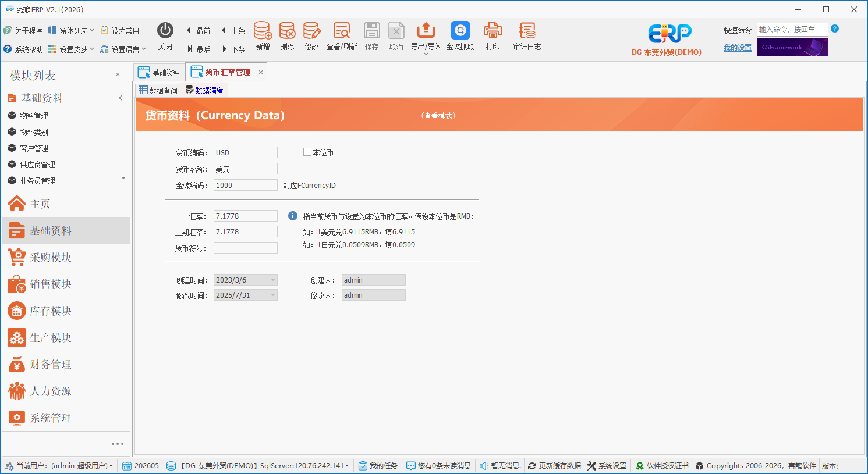The height and width of the screenshot is (474, 868).
Task: Open the 我的设置 link
Action: 738,48
